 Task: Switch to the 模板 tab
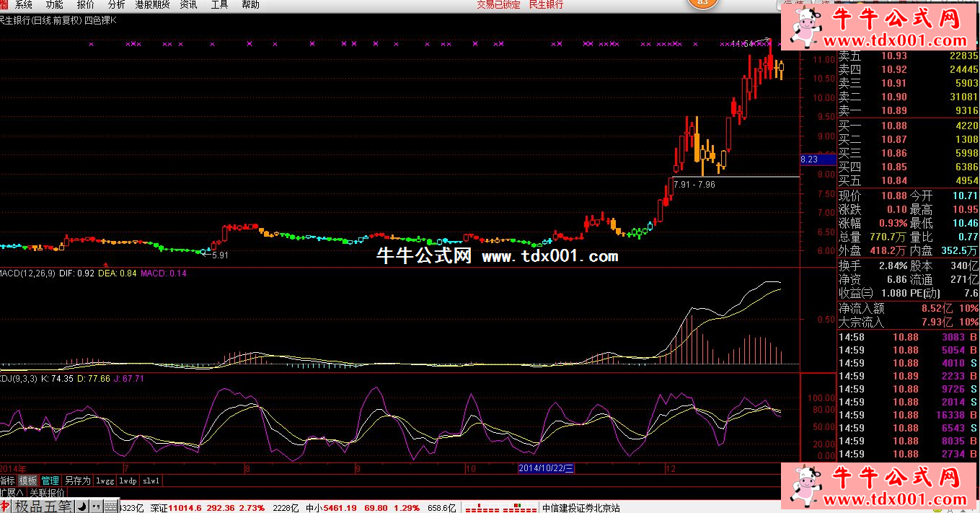pyautogui.click(x=28, y=481)
